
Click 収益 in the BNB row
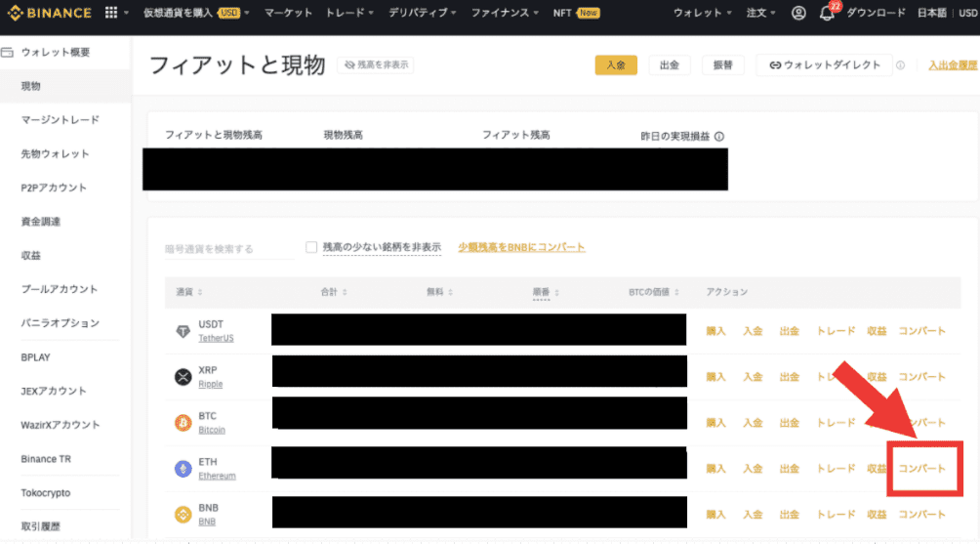coord(877,515)
